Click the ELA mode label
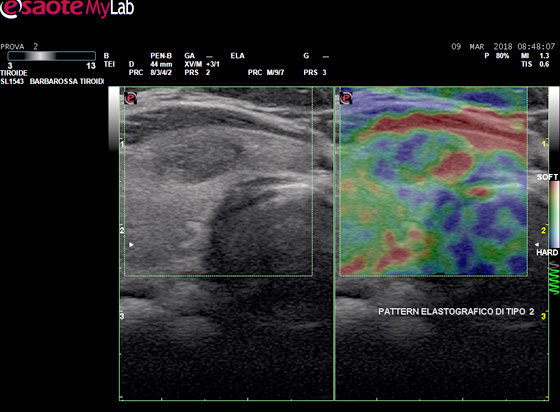Screen dimensions: 560x412 (238, 56)
